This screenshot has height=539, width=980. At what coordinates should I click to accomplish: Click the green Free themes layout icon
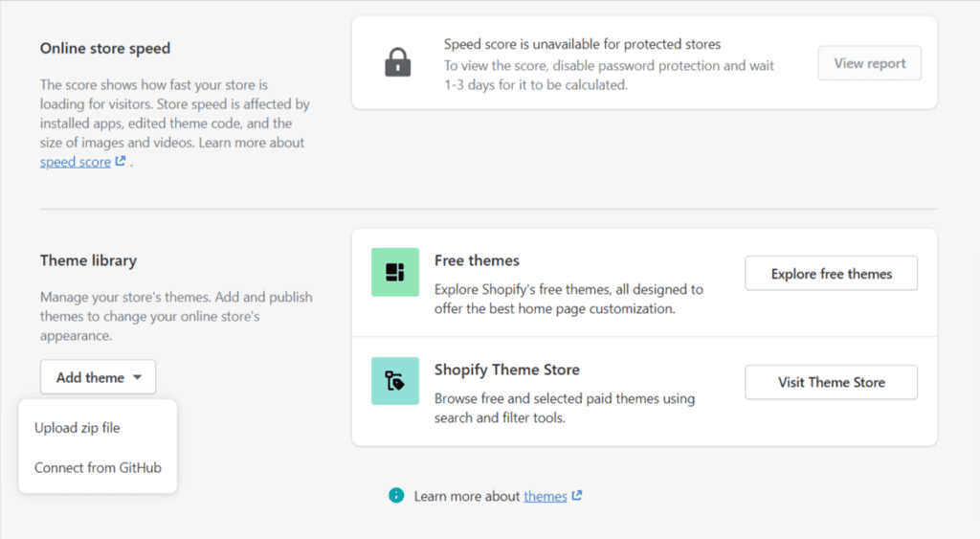(x=395, y=272)
